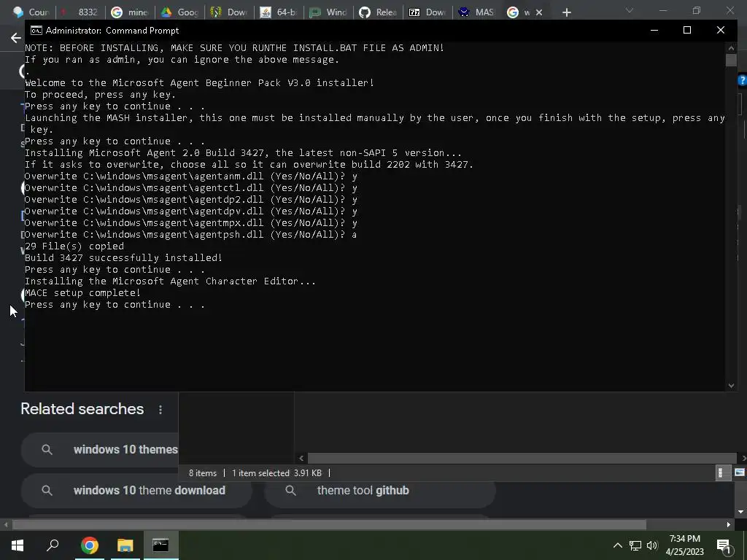Show hidden system tray icons
The height and width of the screenshot is (560, 747).
[x=617, y=545]
